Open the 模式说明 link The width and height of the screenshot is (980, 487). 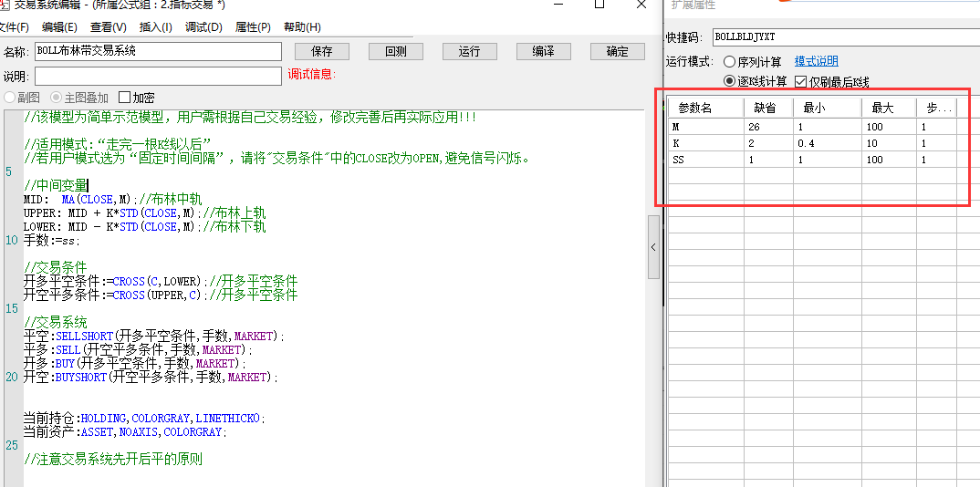coord(816,61)
